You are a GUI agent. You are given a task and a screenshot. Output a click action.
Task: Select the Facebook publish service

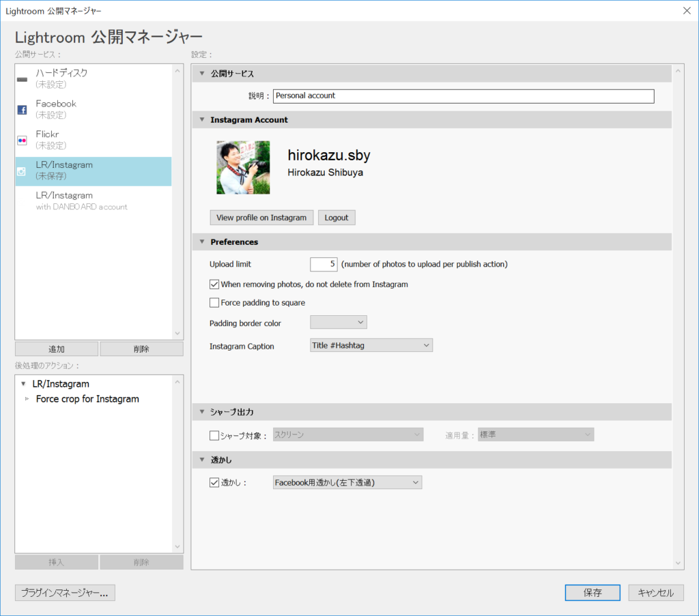94,110
